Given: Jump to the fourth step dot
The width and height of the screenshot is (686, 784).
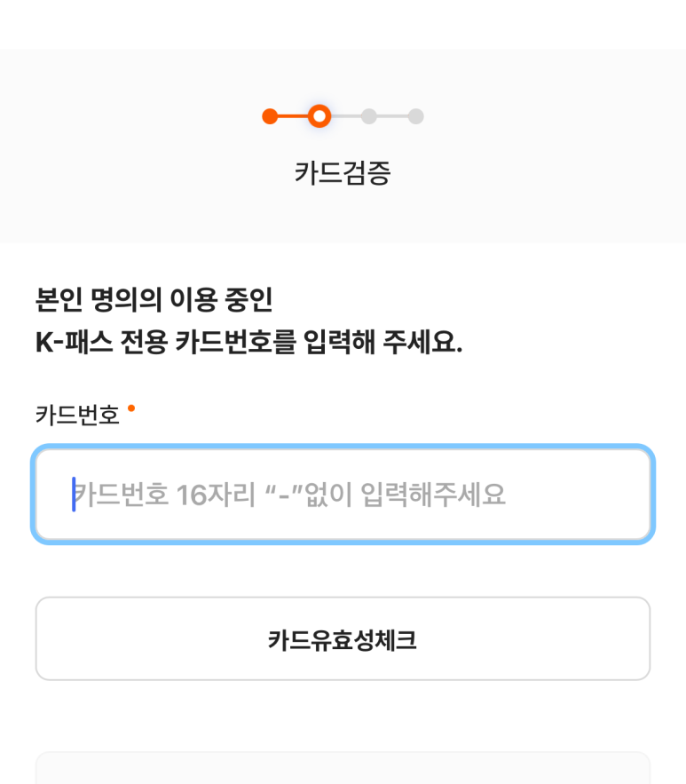Looking at the screenshot, I should click(x=415, y=116).
